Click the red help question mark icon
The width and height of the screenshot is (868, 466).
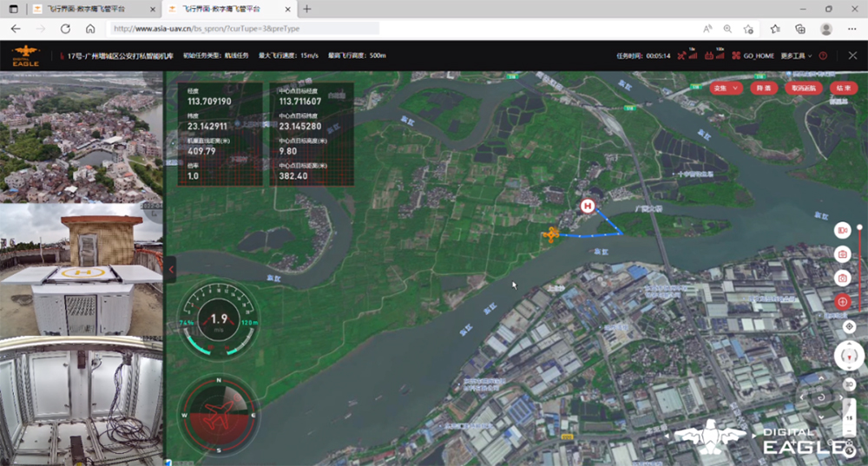(823, 56)
